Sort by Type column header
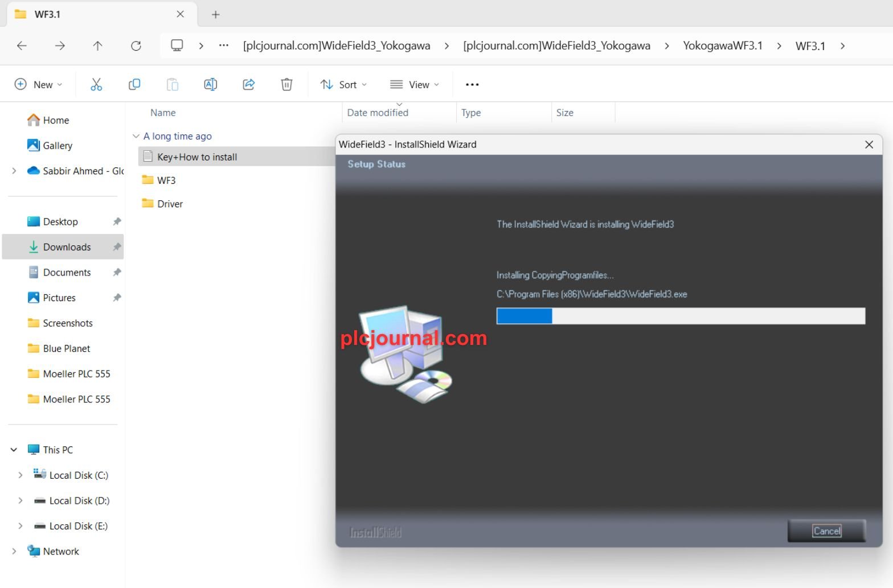 click(471, 113)
